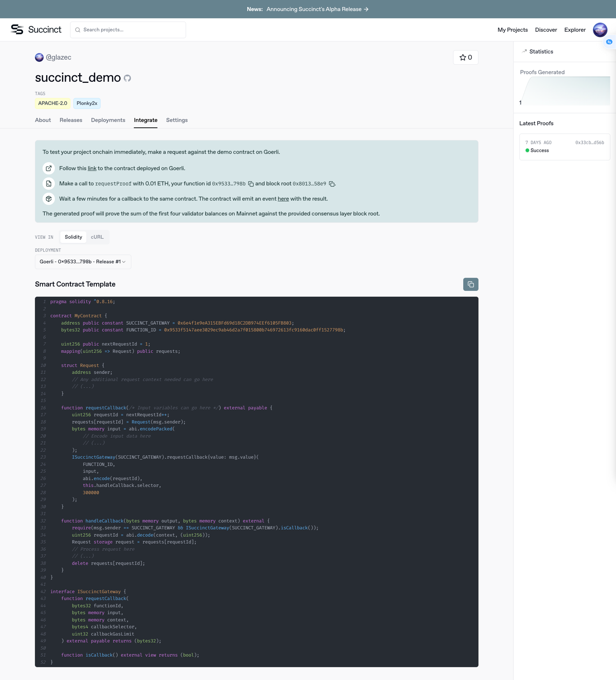Copy the block root 0x8013…58e9
The height and width of the screenshot is (680, 616).
[332, 184]
